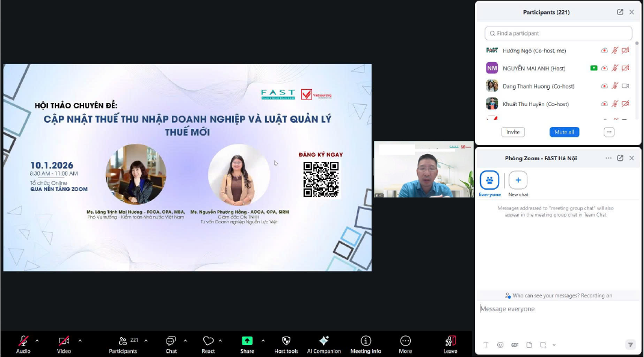644x357 pixels.
Task: Click the GIF icon in chat composer
Action: tap(515, 345)
